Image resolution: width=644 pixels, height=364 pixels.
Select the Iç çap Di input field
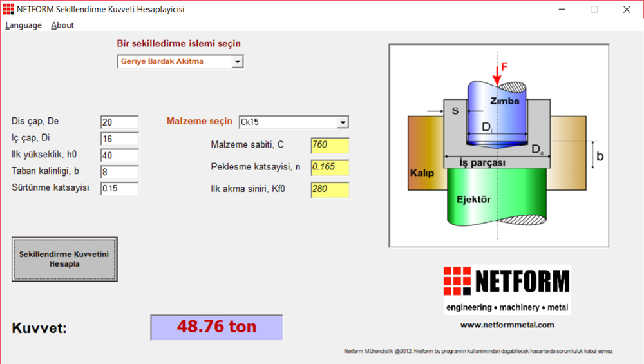(x=120, y=139)
